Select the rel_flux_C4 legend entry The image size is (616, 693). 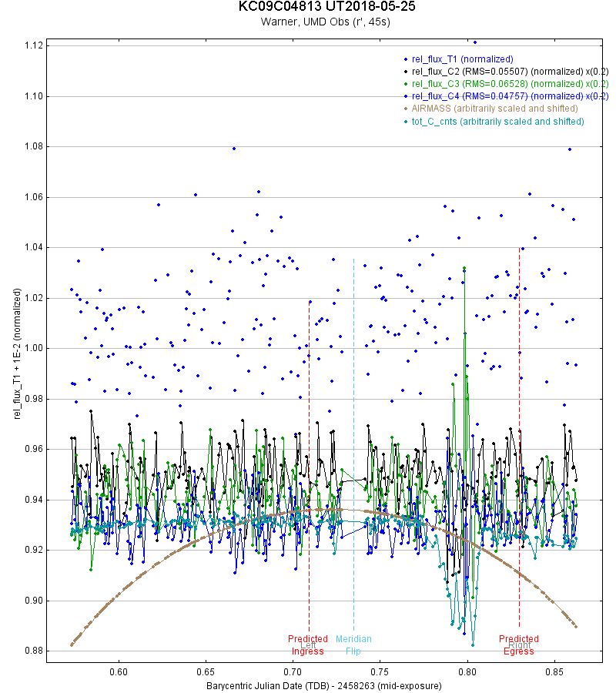[510, 96]
